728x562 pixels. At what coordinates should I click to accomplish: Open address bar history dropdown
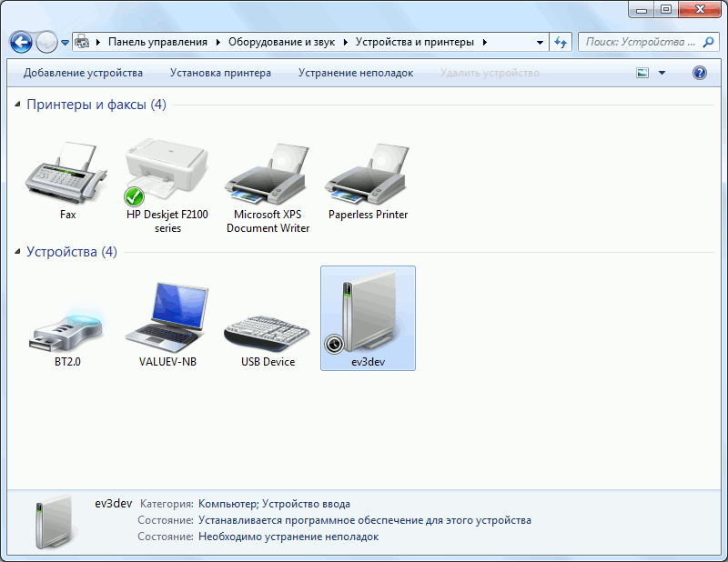[540, 42]
